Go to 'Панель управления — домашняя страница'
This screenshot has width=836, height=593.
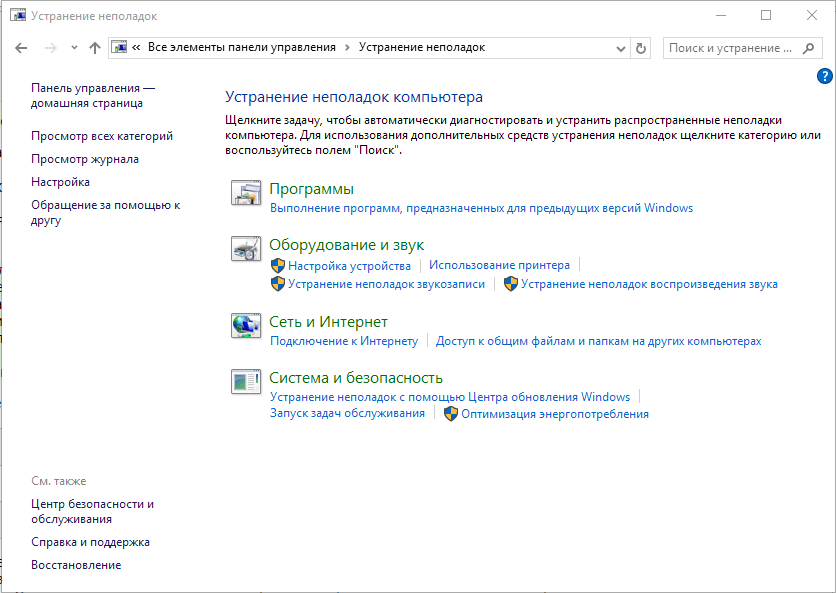pyautogui.click(x=93, y=95)
